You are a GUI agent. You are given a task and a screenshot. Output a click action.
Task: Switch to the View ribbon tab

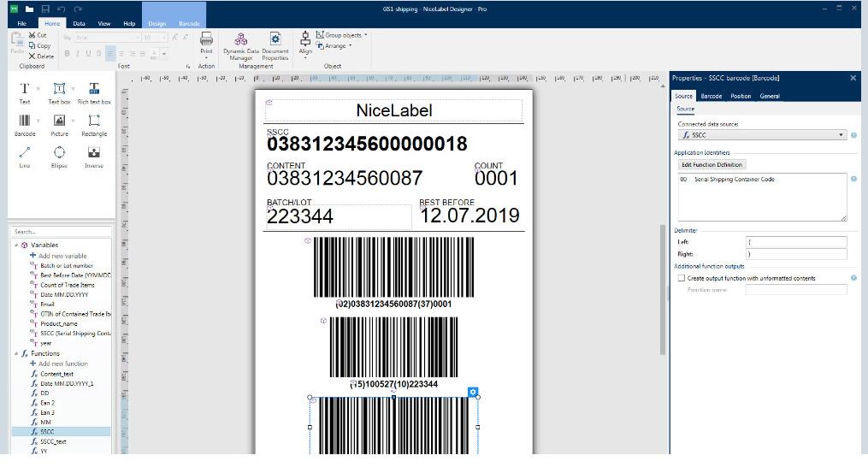tap(104, 23)
